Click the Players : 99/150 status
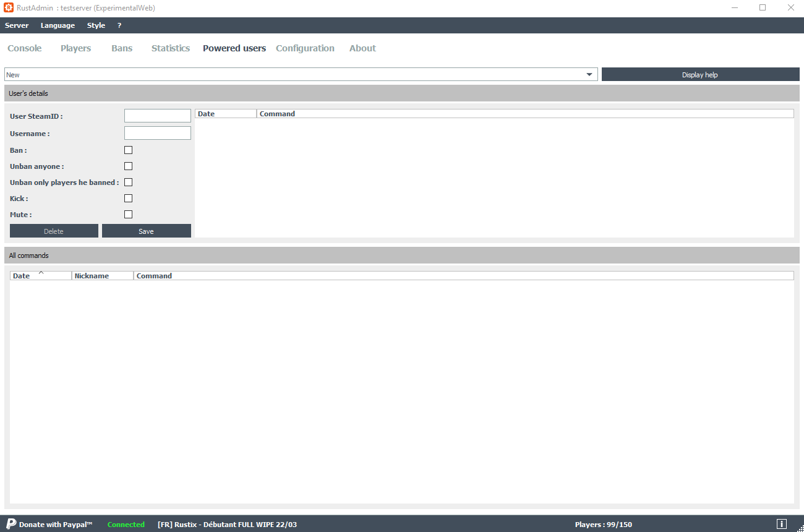Screen dimensions: 804x532 click(x=604, y=525)
